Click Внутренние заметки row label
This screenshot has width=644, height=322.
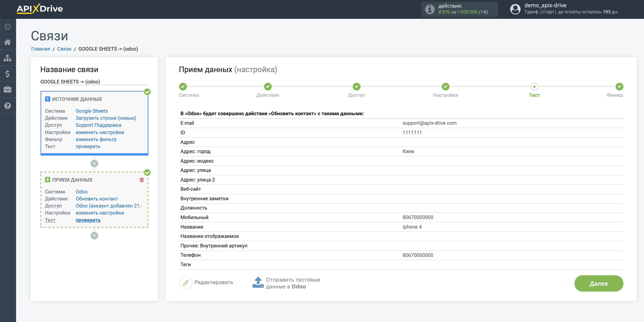[x=204, y=199]
